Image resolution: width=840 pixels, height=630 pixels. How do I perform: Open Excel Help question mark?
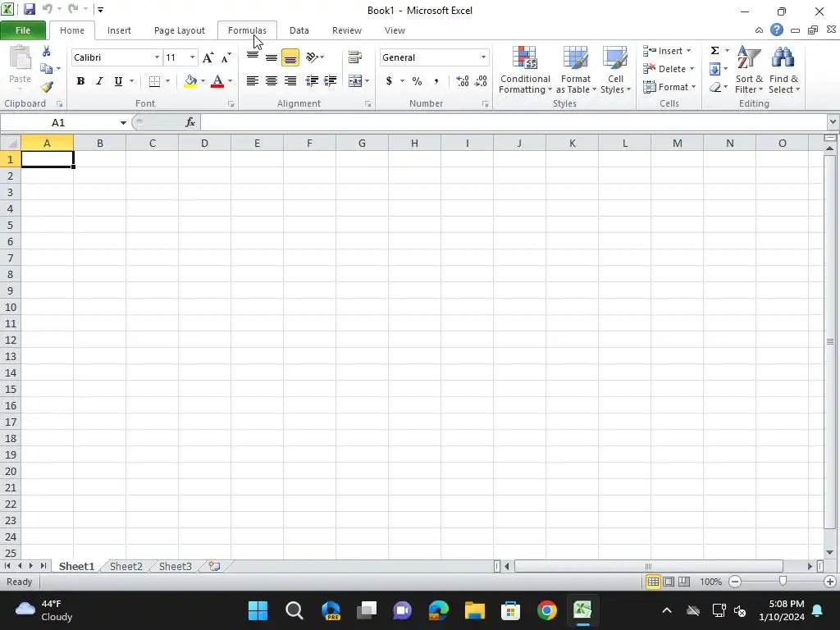777,30
